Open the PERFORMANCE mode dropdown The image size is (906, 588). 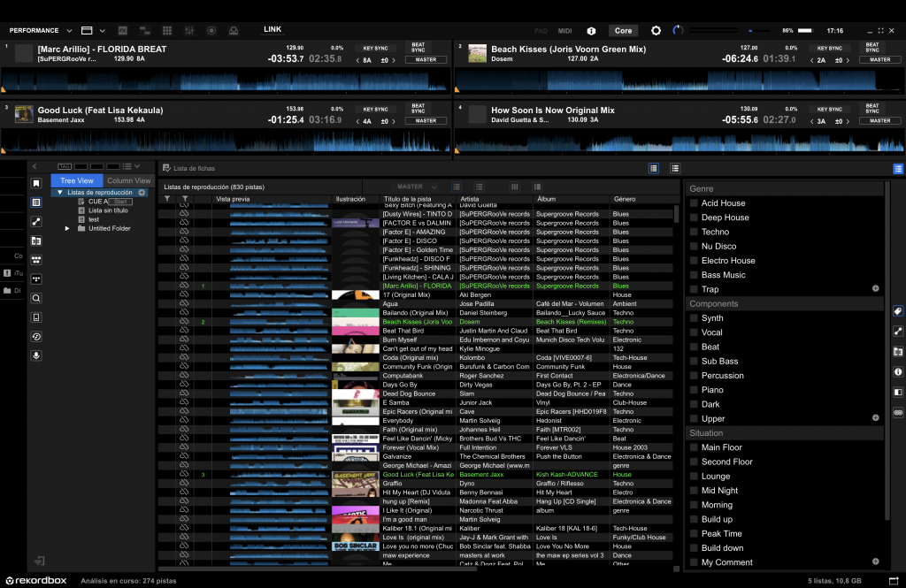click(40, 30)
